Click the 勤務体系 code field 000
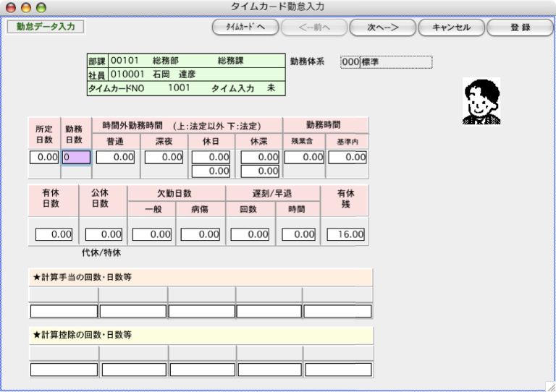This screenshot has width=556, height=392. click(350, 62)
